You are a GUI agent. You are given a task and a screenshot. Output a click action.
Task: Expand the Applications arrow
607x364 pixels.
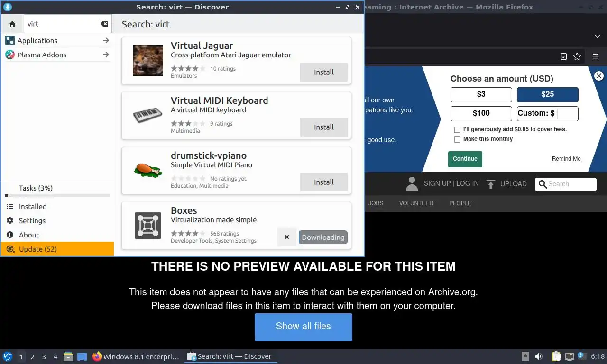point(106,40)
